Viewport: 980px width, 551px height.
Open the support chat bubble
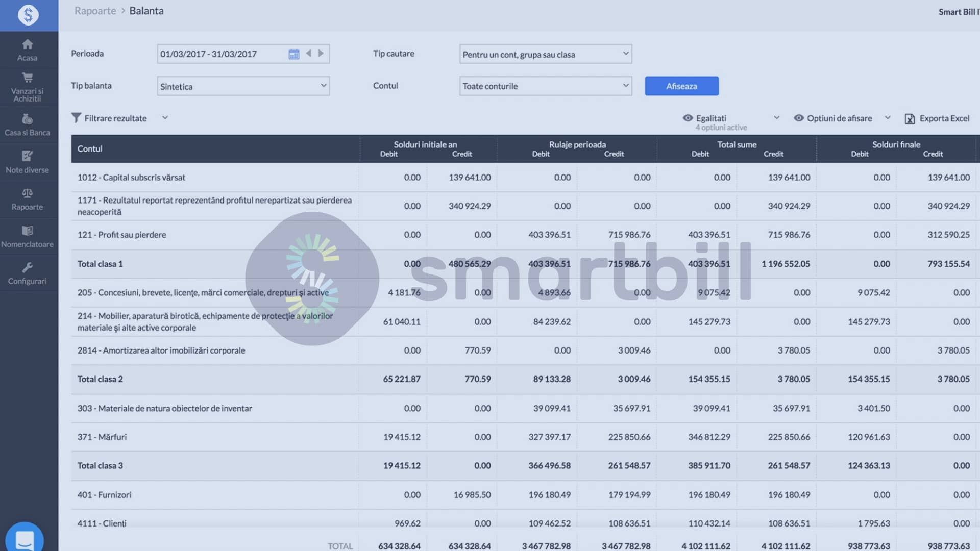coord(24,538)
